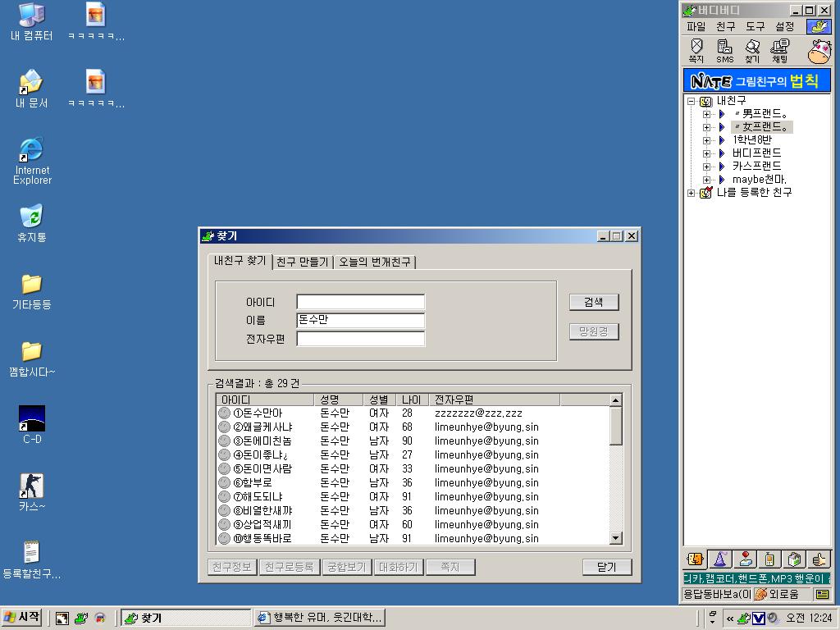Open the 채팅 chat icon
The width and height of the screenshot is (840, 630).
pos(780,50)
